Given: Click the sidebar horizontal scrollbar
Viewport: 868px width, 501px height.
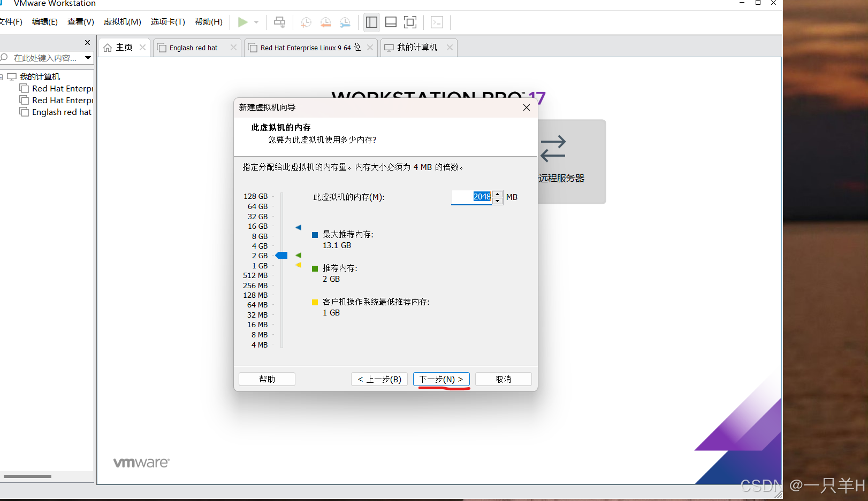Looking at the screenshot, I should (x=28, y=476).
